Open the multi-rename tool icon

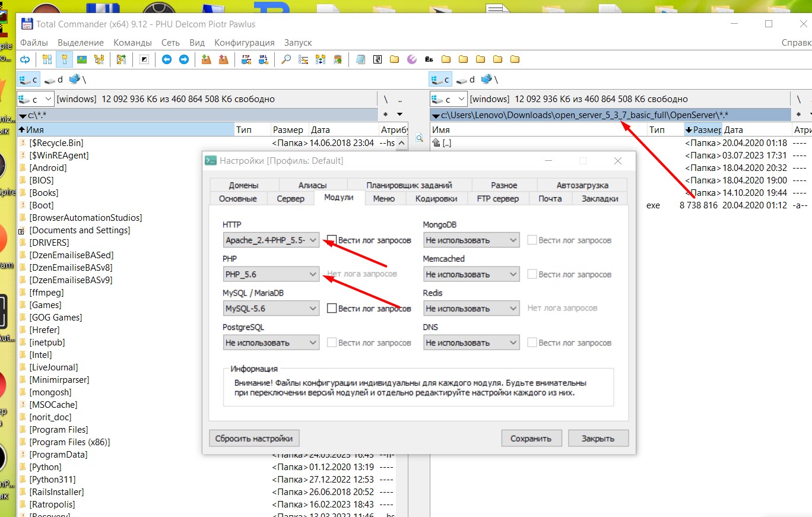(x=303, y=59)
